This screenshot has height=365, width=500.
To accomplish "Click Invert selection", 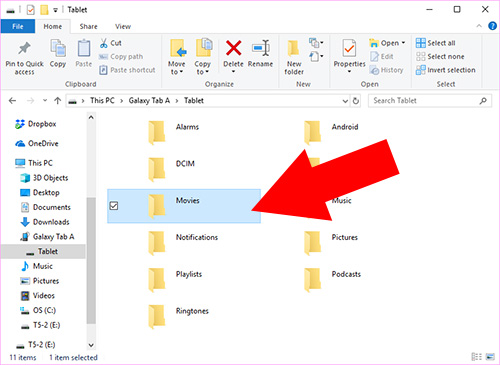I will 446,70.
